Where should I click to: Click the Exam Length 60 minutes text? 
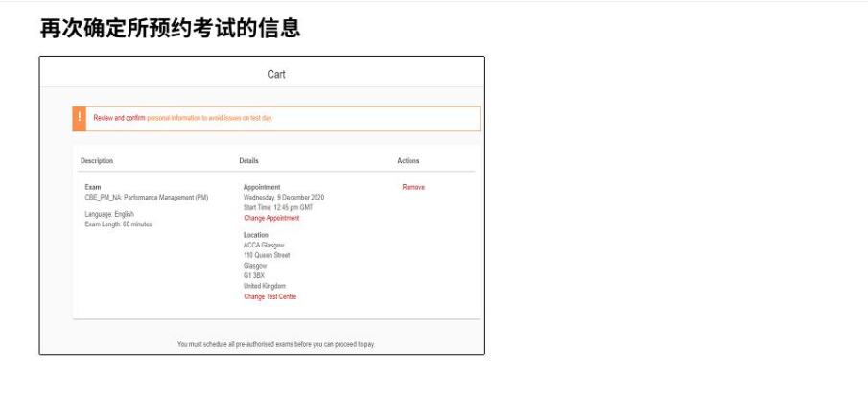(x=118, y=224)
